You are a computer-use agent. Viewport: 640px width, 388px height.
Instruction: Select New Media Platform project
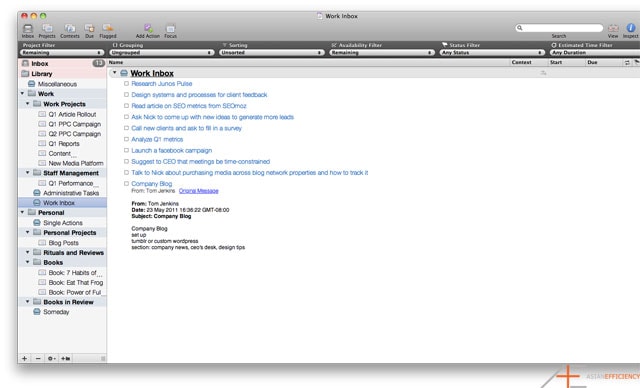76,163
